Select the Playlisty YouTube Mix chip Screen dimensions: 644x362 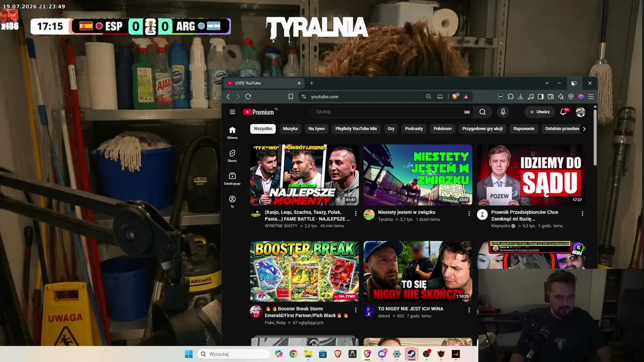coord(356,129)
